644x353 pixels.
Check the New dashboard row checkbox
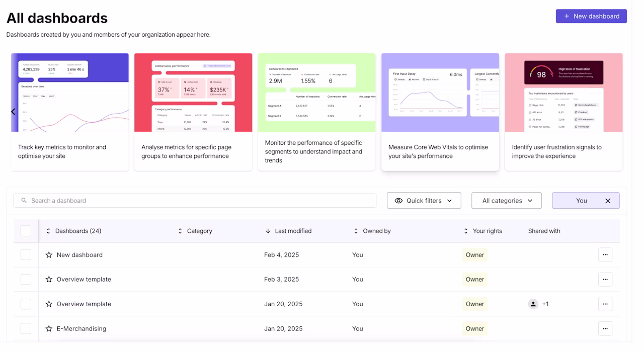point(26,255)
